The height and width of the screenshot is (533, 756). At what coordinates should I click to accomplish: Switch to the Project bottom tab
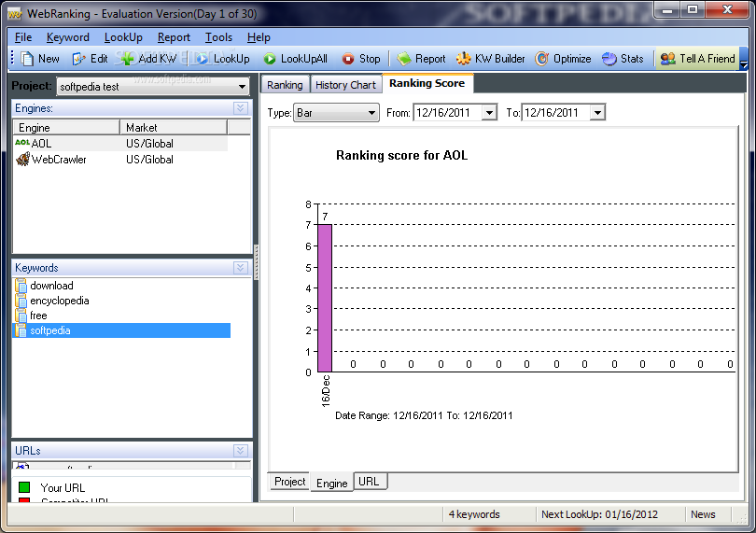coord(289,482)
